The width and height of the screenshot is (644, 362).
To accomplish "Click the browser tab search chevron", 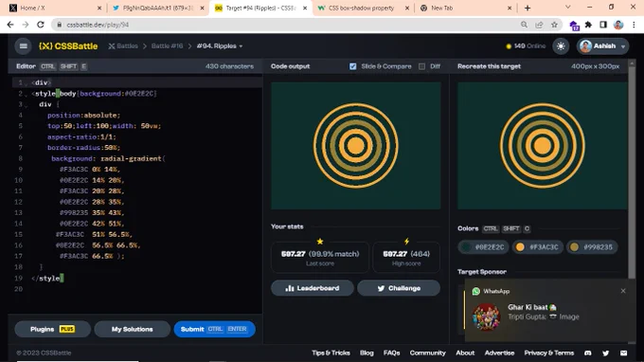I will point(567,8).
